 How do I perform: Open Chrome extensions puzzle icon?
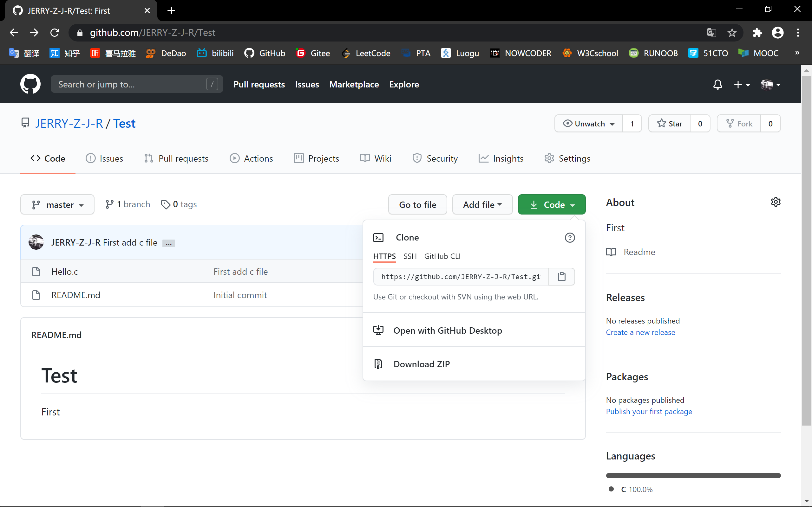pos(757,33)
